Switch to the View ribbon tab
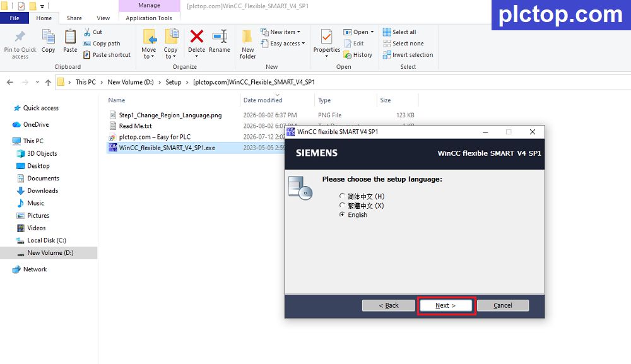The height and width of the screenshot is (364, 631). click(x=103, y=18)
